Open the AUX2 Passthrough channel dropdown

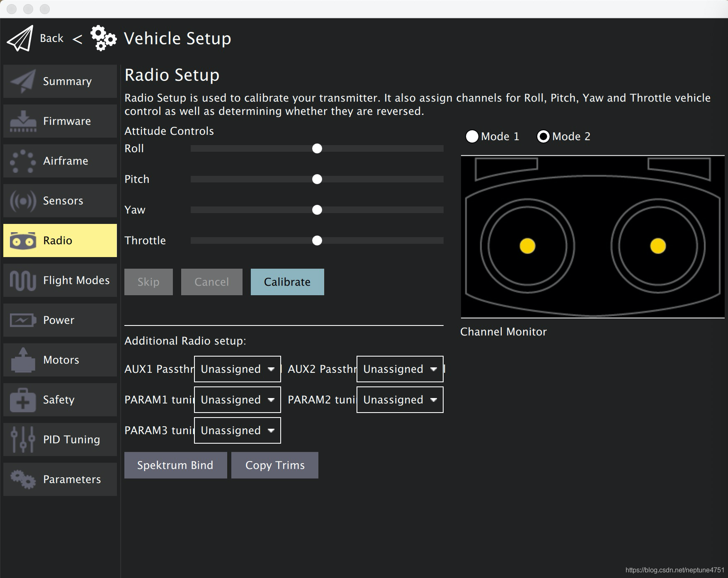[x=400, y=369]
